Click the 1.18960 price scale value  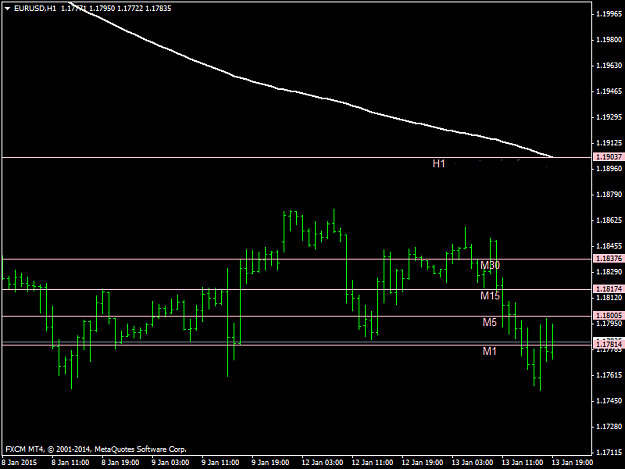609,169
